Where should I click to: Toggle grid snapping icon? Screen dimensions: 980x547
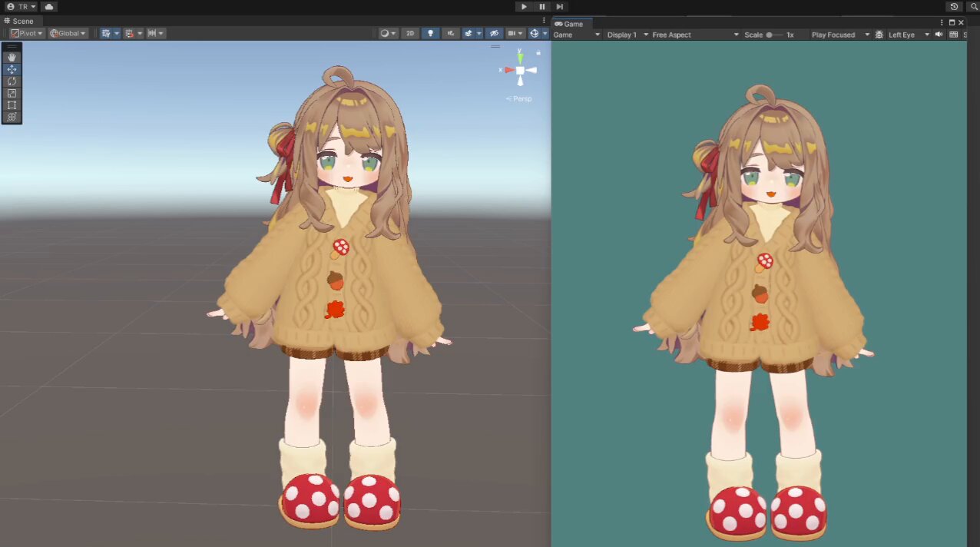pyautogui.click(x=129, y=34)
